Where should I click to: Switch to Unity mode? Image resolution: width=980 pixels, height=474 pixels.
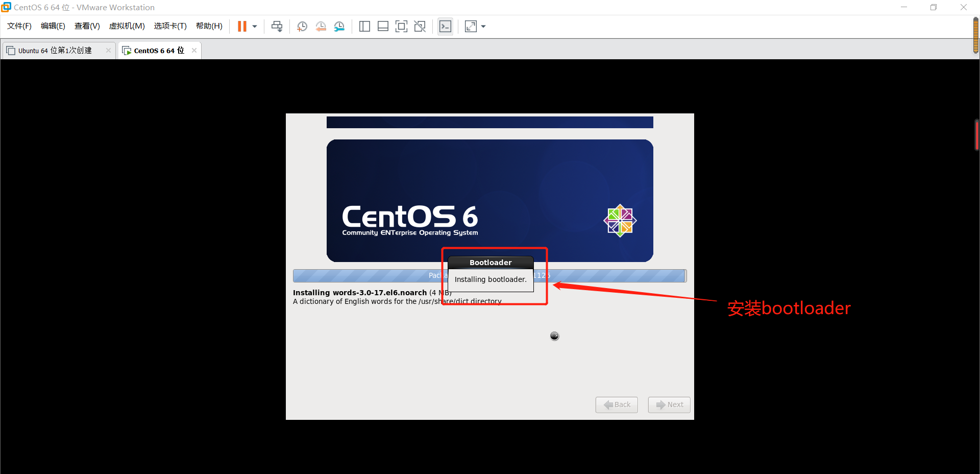420,27
